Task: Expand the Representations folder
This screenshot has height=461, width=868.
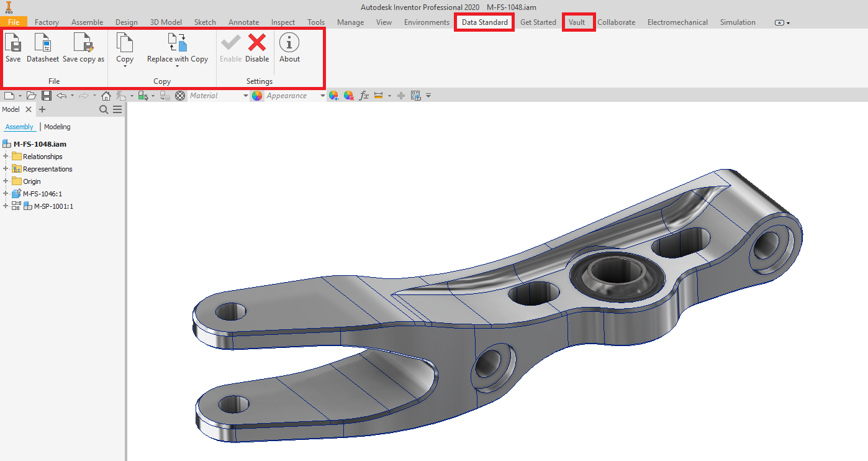Action: 6,168
